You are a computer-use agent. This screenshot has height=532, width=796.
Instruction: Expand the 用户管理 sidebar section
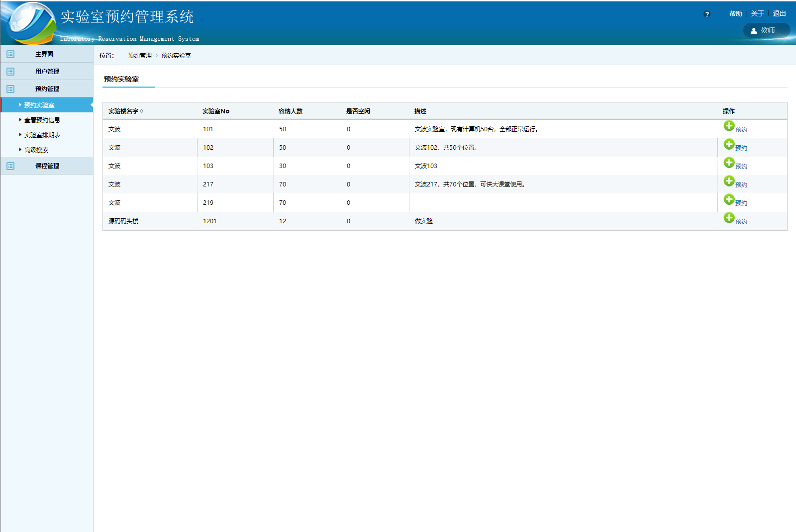47,72
